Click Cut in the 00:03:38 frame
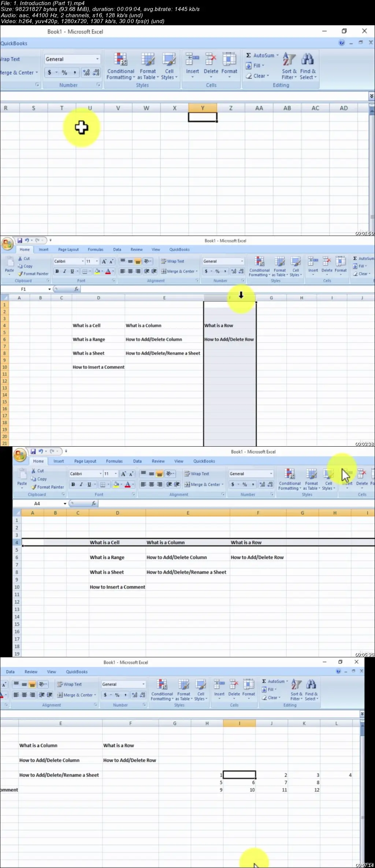The width and height of the screenshot is (375, 868). [x=24, y=258]
